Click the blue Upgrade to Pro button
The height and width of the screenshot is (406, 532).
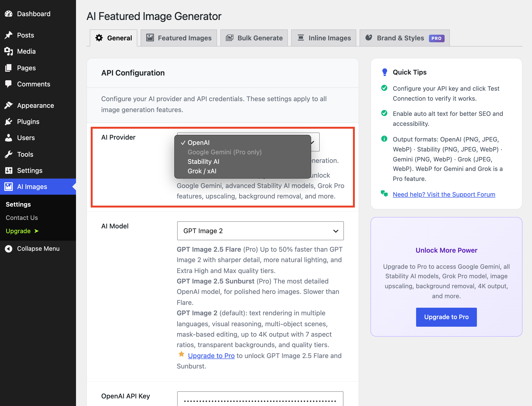[446, 317]
